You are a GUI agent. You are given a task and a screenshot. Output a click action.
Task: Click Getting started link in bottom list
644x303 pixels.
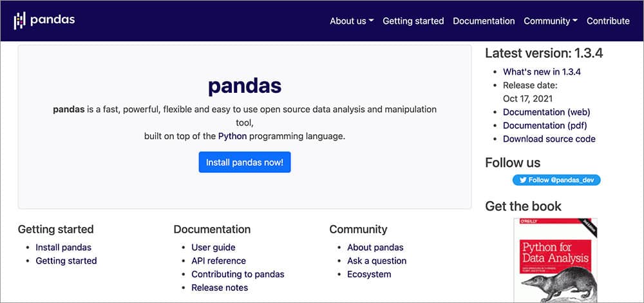(x=66, y=260)
